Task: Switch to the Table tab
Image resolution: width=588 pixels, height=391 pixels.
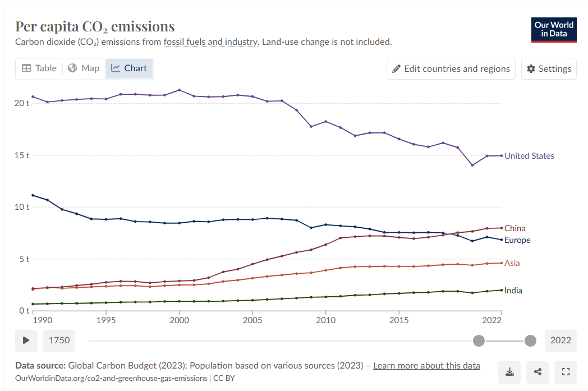Action: 39,68
